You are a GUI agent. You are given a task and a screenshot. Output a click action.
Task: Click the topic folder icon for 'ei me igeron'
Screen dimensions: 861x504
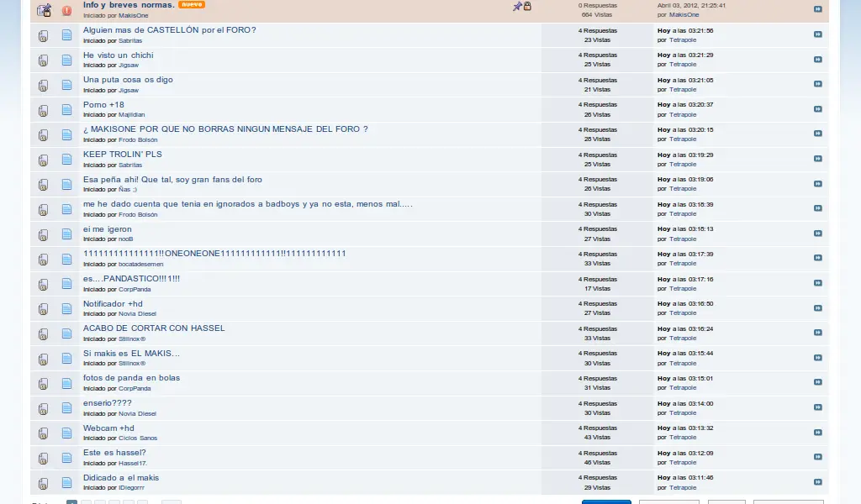click(43, 234)
